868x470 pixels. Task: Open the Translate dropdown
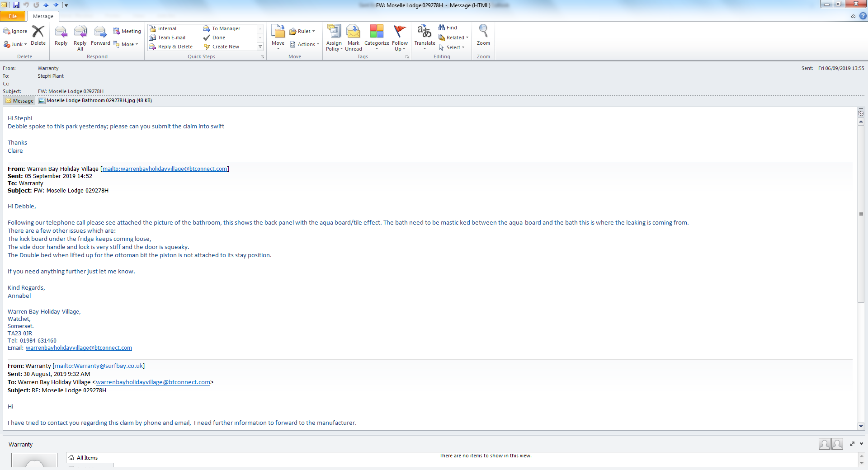pyautogui.click(x=425, y=38)
